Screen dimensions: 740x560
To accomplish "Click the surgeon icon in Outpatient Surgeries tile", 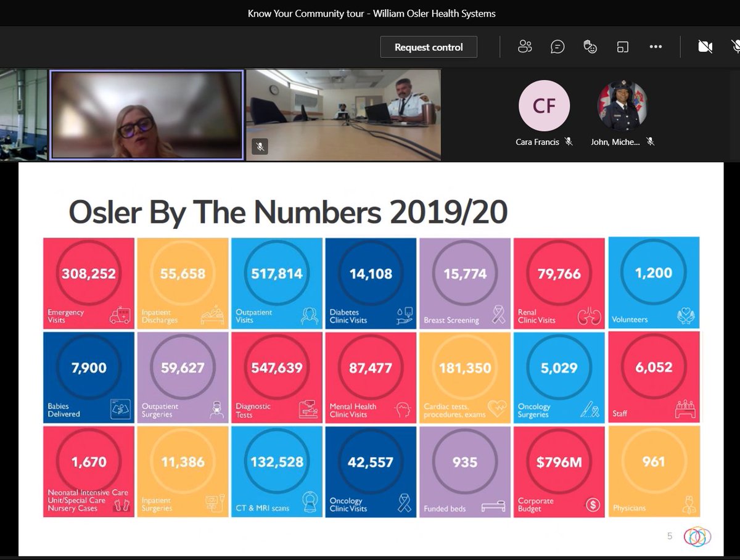I will 215,411.
